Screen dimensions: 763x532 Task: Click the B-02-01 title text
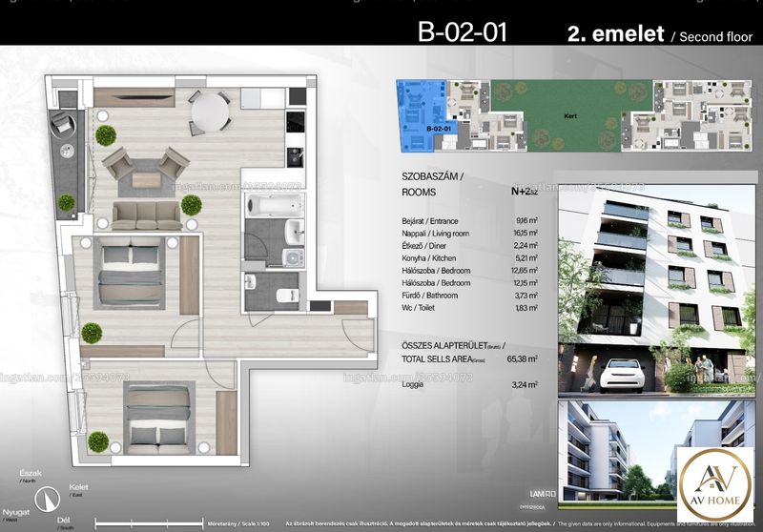pos(463,32)
